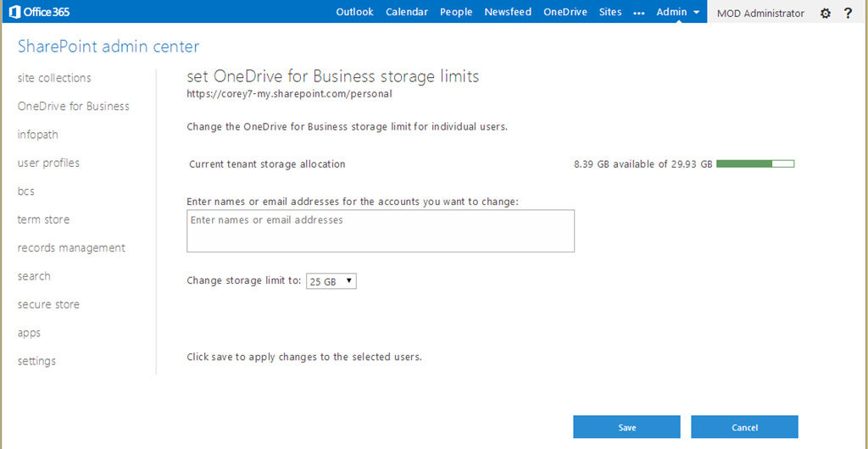Viewport: 868px width, 449px height.
Task: Open secure store in sidebar
Action: point(48,305)
